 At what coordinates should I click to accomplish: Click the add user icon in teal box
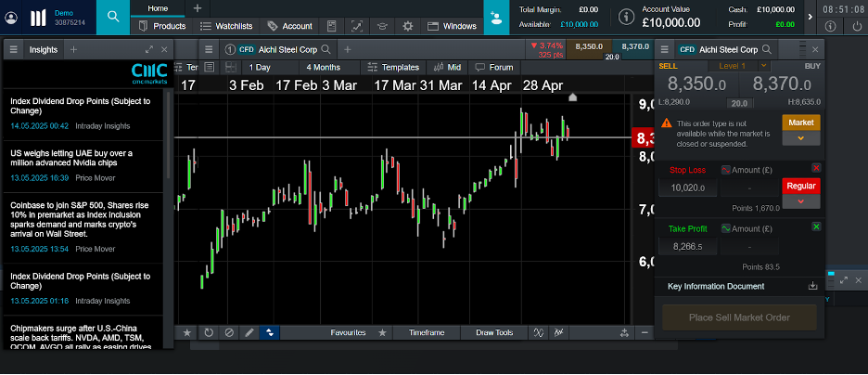498,17
